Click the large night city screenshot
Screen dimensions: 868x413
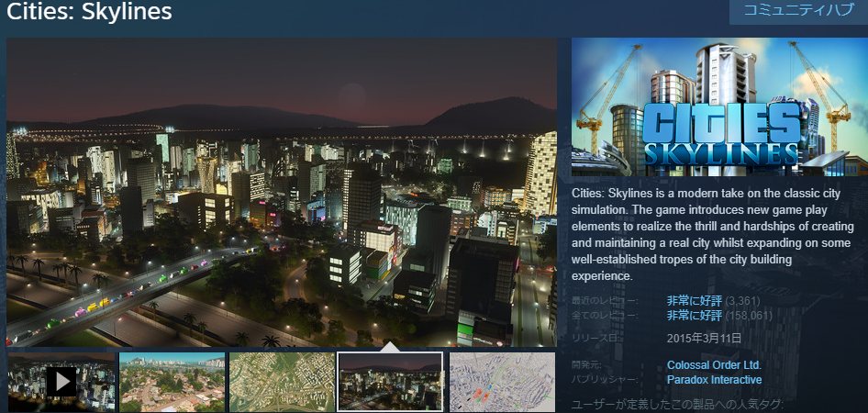(x=282, y=193)
